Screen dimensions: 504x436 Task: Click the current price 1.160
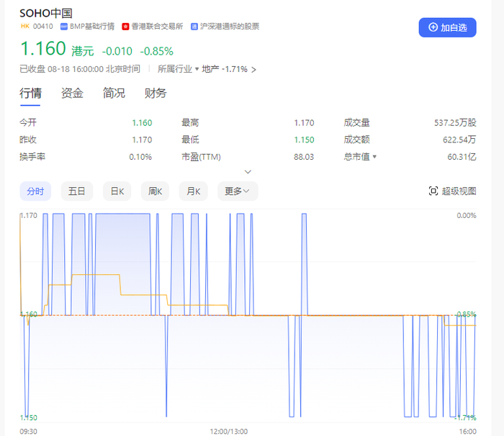pos(43,49)
